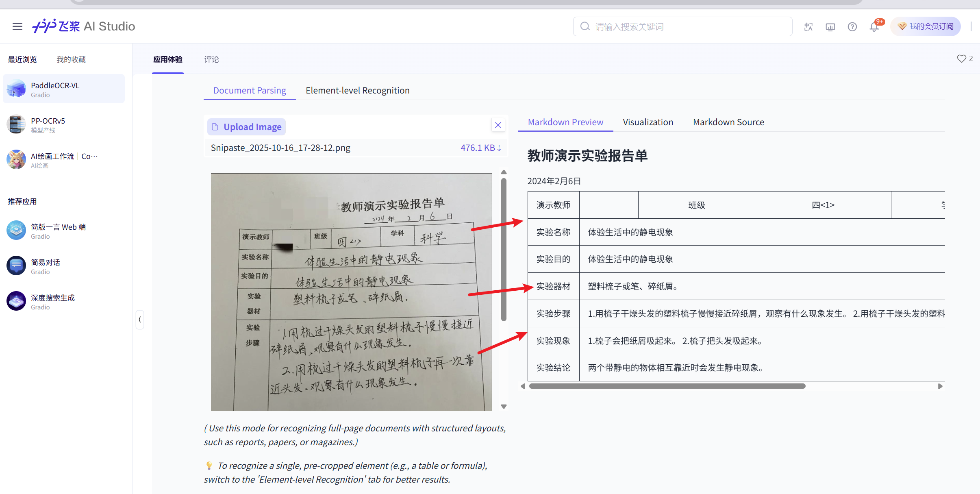Open the help question mark icon

tap(852, 27)
